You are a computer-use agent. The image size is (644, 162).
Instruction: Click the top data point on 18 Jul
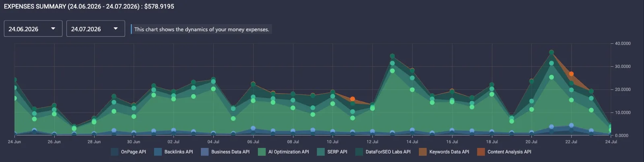point(492,85)
